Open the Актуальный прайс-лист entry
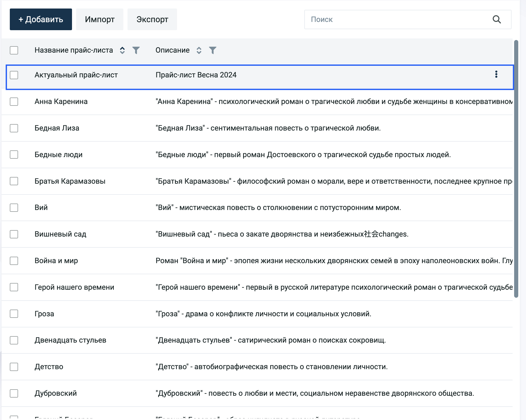The height and width of the screenshot is (420, 526). [x=76, y=75]
